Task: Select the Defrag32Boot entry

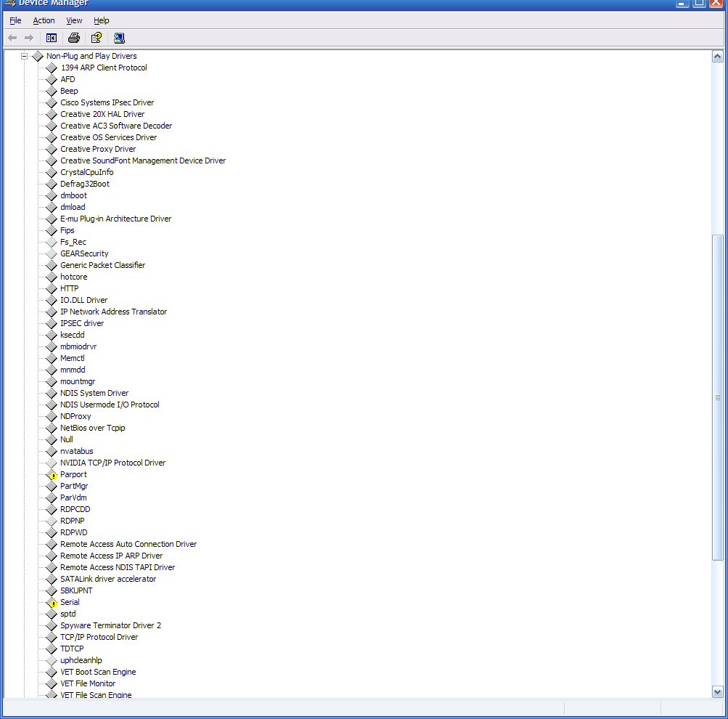Action: click(84, 184)
